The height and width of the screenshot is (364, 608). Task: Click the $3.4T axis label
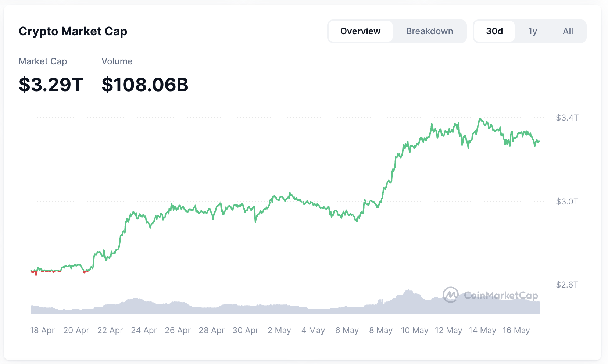pyautogui.click(x=567, y=118)
